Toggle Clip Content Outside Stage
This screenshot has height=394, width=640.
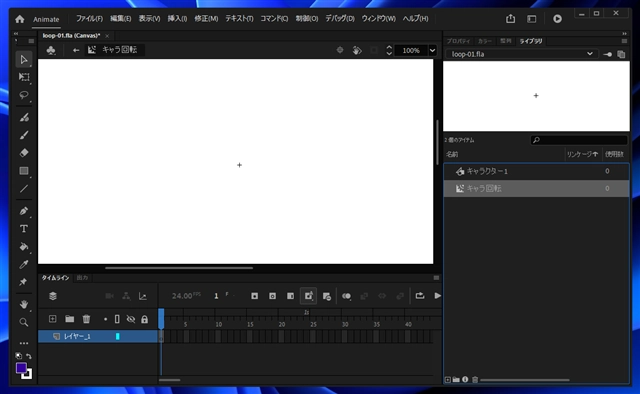[x=374, y=50]
